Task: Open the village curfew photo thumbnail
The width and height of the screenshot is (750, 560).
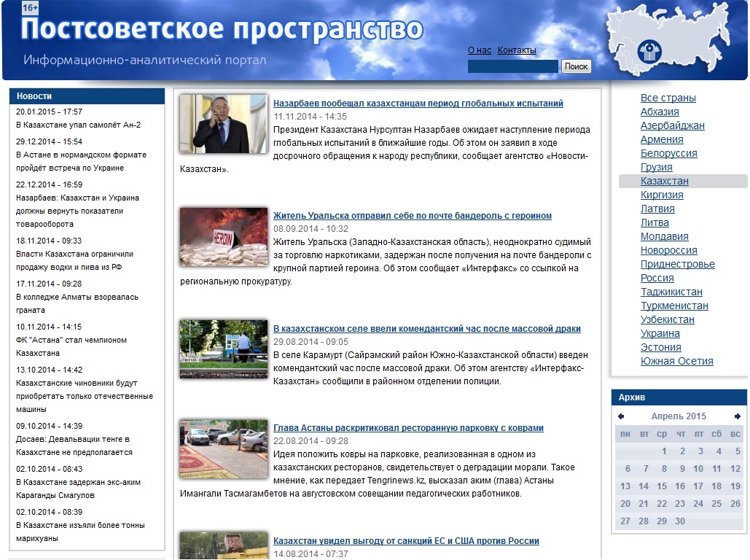Action: [223, 349]
